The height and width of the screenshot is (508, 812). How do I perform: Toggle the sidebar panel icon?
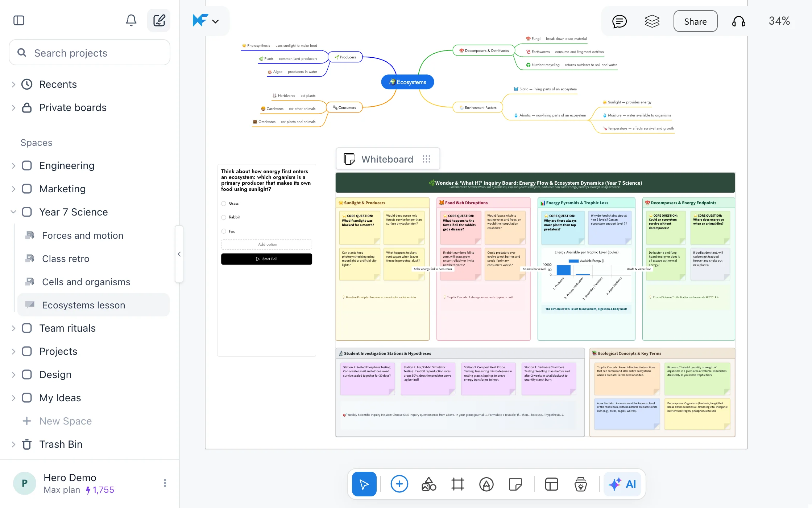pos(19,21)
